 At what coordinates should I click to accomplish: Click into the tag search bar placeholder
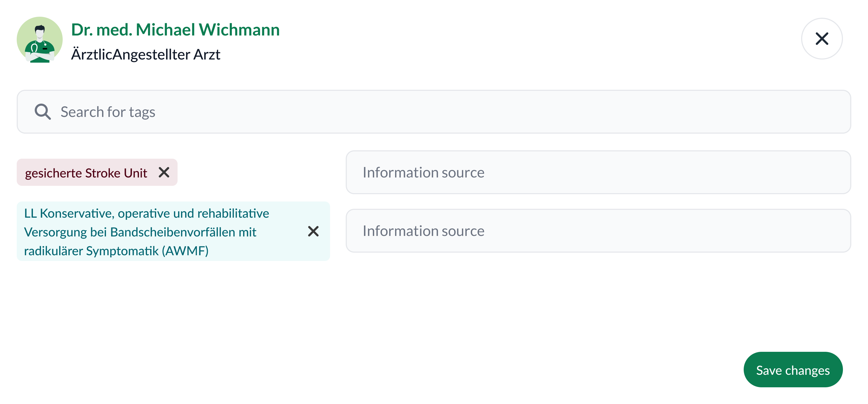click(x=108, y=112)
